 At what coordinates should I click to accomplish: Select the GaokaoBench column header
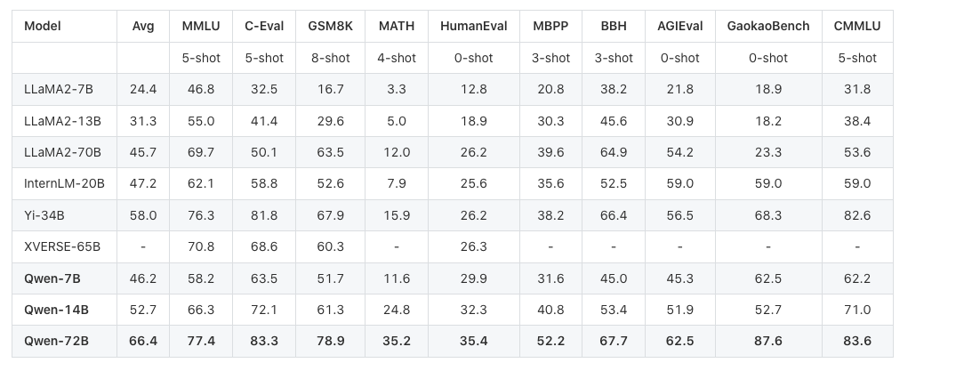click(768, 26)
